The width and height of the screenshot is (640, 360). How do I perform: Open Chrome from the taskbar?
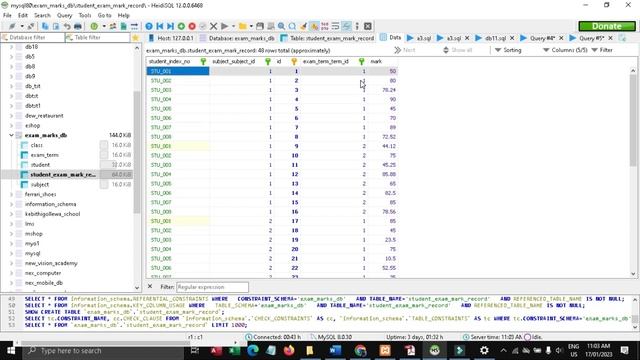pos(360,350)
